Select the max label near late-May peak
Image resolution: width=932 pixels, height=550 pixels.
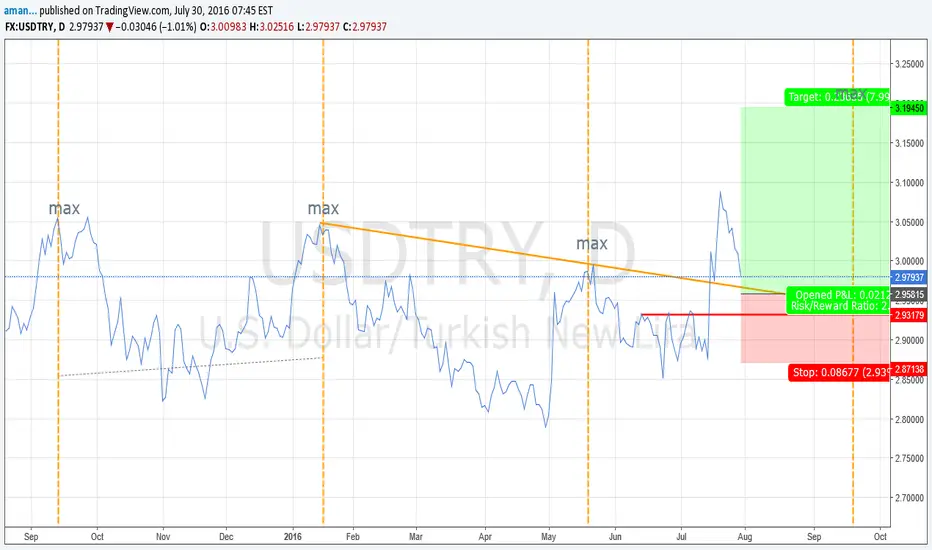click(592, 243)
